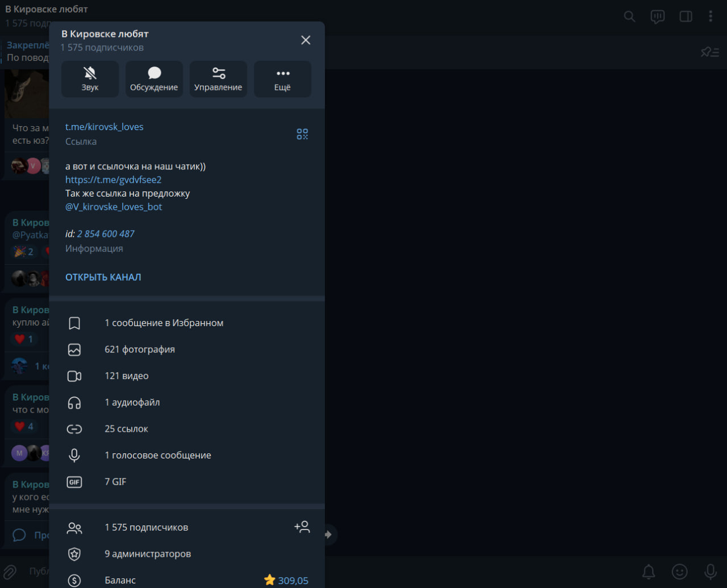The height and width of the screenshot is (588, 727).
Task: Click the forward arrow button beside the post
Action: (328, 535)
